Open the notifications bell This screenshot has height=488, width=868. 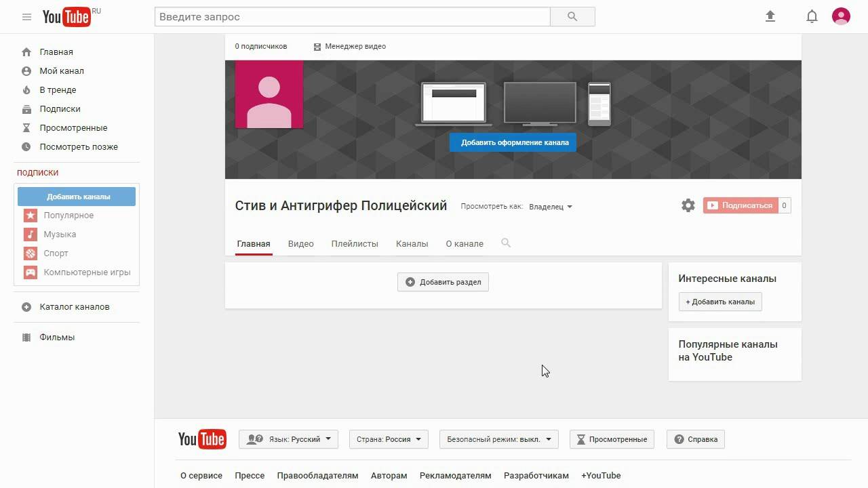[812, 17]
